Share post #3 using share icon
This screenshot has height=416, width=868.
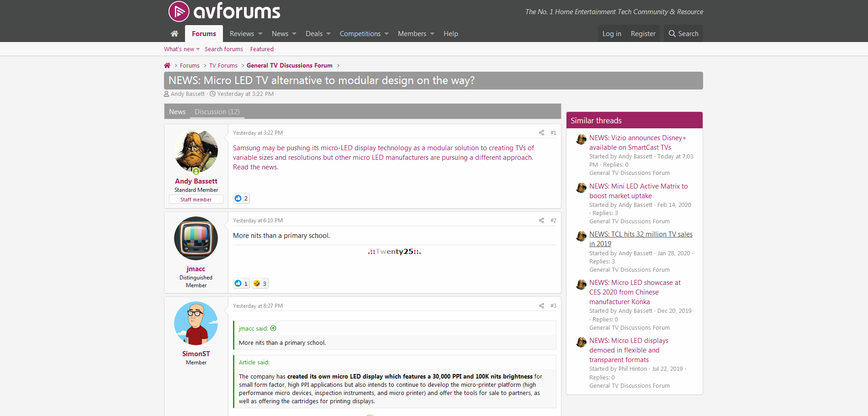[541, 306]
